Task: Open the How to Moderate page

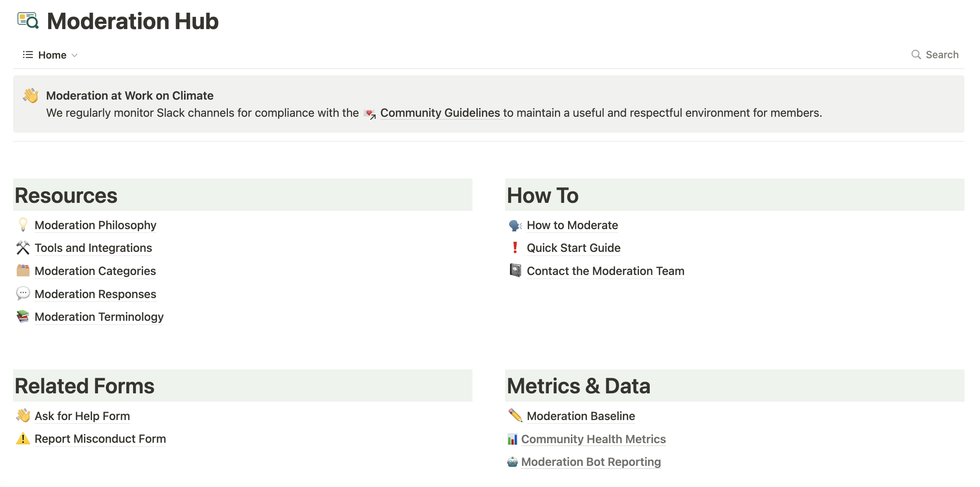Action: tap(572, 225)
